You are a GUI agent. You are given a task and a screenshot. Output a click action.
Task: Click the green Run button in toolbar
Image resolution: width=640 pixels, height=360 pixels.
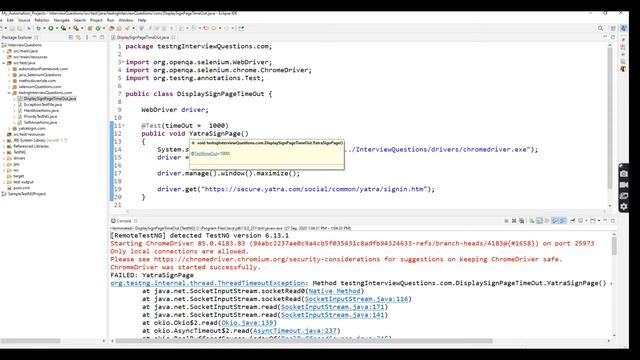click(51, 28)
